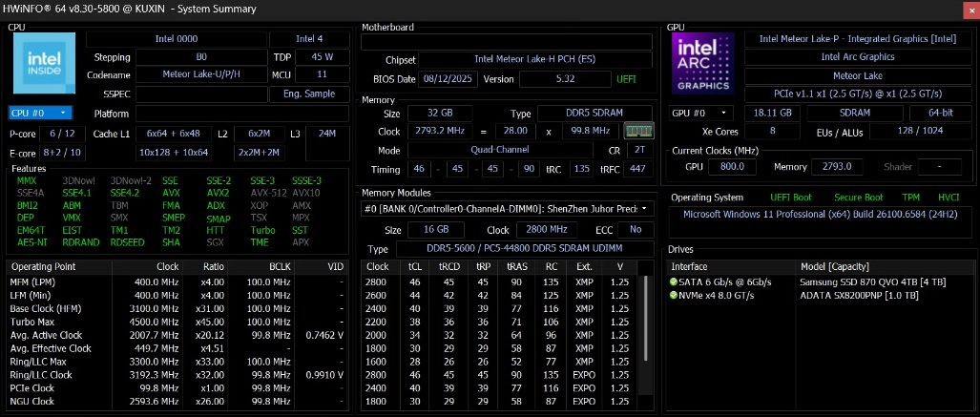Click the TPM indicator
The width and height of the screenshot is (980, 417).
click(910, 198)
